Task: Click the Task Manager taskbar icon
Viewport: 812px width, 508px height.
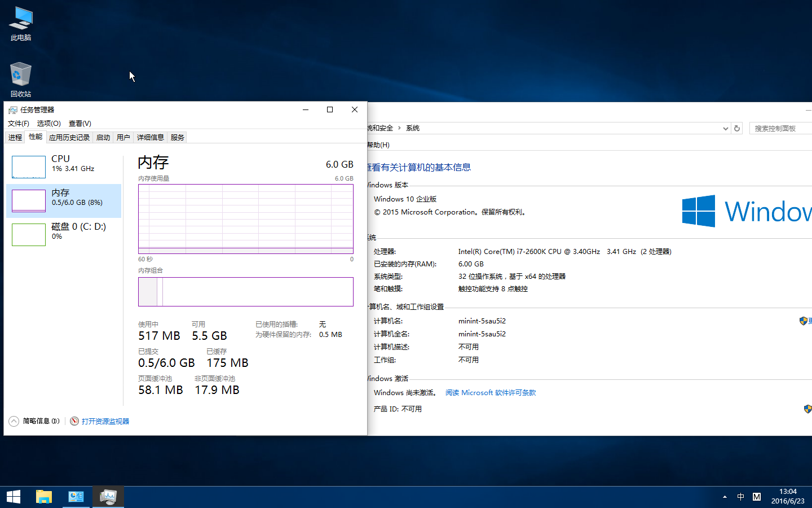Action: click(108, 497)
